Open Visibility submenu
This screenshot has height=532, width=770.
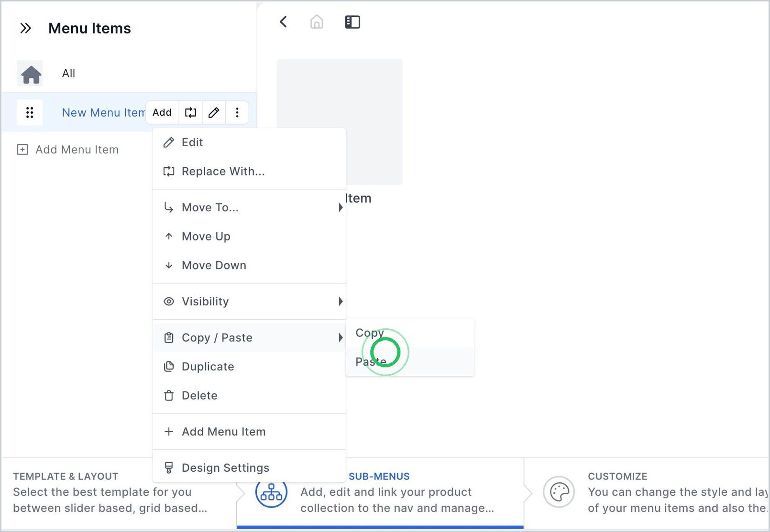pos(249,302)
